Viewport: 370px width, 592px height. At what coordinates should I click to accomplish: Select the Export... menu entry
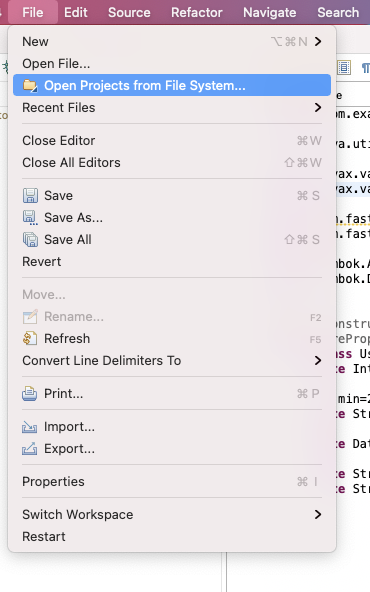tap(172, 449)
